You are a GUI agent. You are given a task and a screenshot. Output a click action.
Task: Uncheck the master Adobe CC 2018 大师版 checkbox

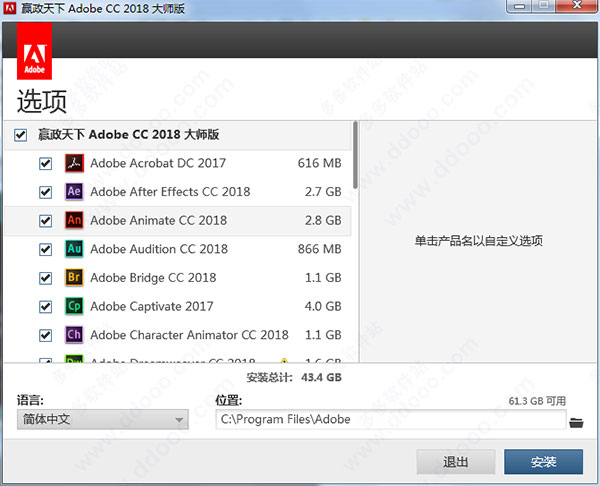(x=20, y=135)
